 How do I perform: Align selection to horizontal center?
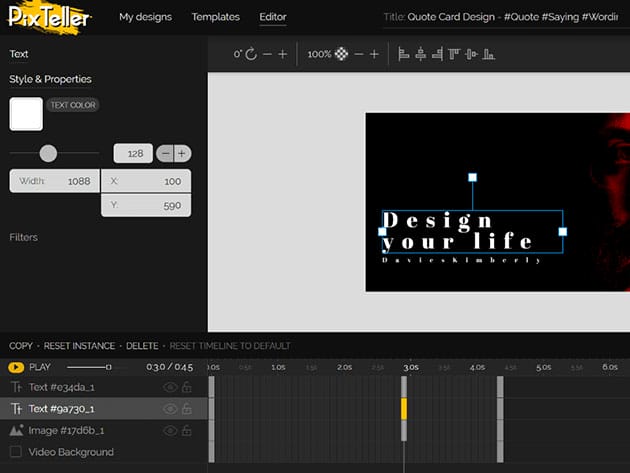420,54
